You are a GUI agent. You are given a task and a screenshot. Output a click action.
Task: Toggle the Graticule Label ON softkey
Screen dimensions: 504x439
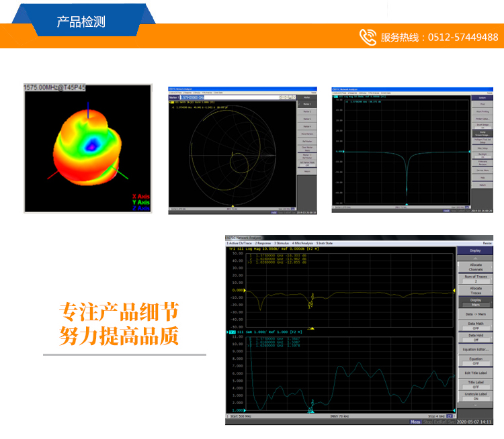click(475, 396)
